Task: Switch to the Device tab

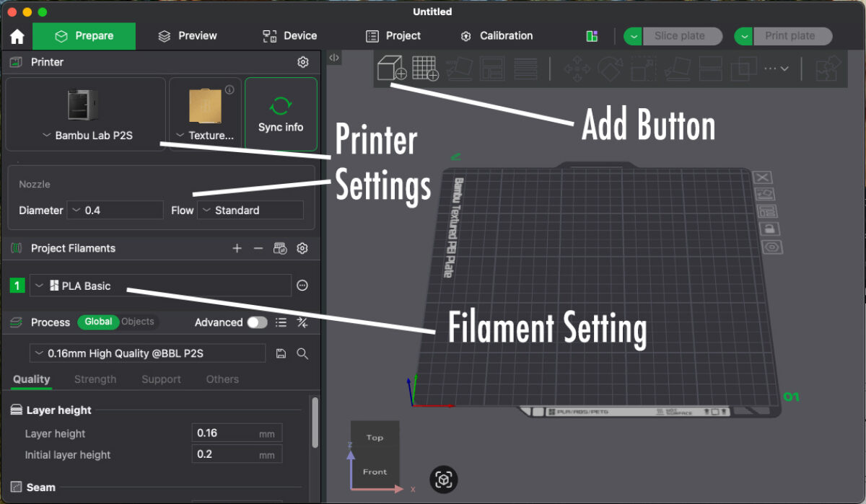Action: [290, 36]
